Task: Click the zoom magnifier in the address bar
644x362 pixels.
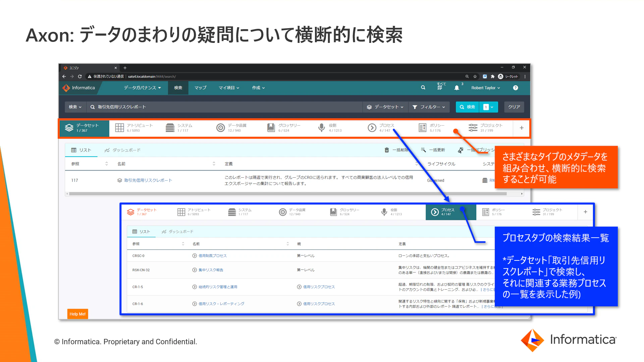Action: point(467,76)
